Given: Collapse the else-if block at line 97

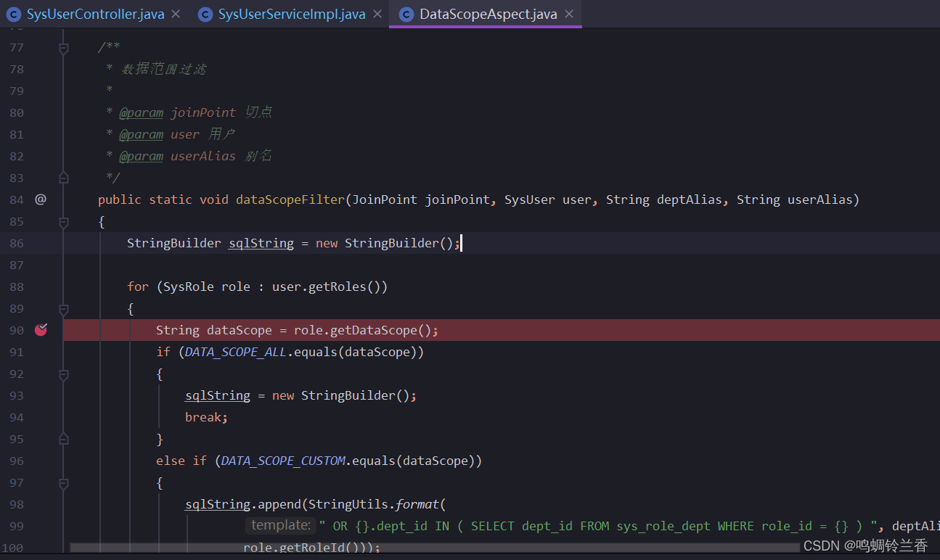Looking at the screenshot, I should click(x=64, y=483).
